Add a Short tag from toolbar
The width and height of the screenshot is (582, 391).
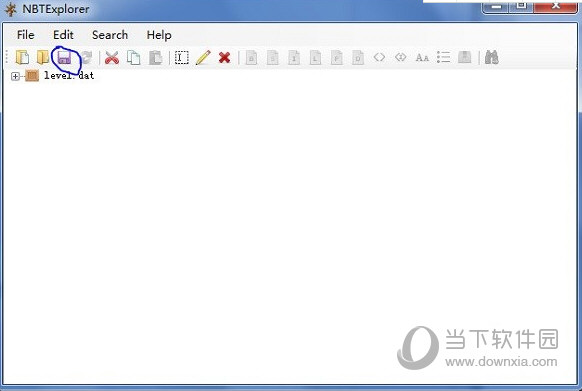coord(272,58)
